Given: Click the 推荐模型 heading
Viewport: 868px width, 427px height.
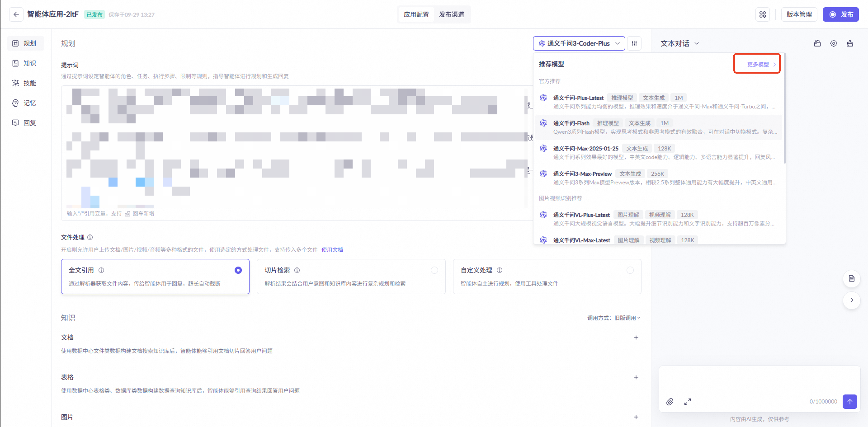Looking at the screenshot, I should [x=552, y=64].
